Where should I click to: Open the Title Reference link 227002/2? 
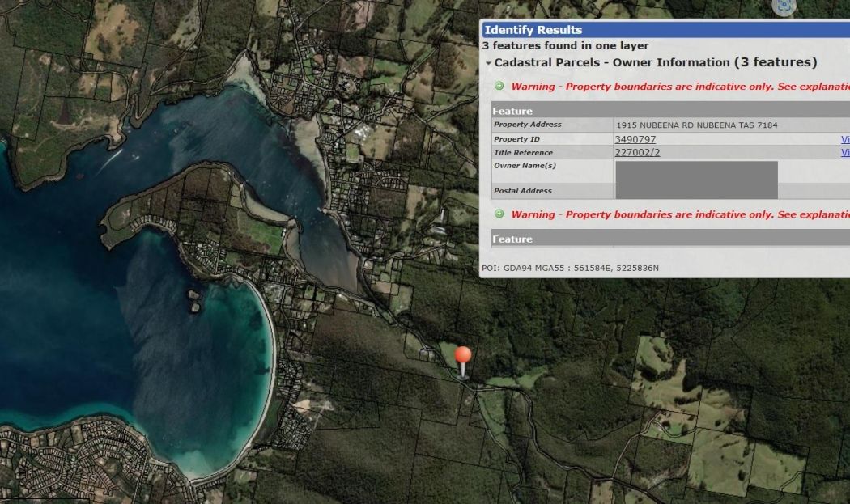click(x=637, y=152)
